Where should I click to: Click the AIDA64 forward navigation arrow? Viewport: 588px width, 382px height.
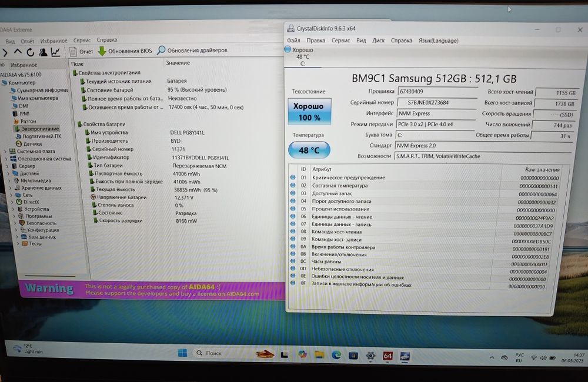[x=5, y=52]
